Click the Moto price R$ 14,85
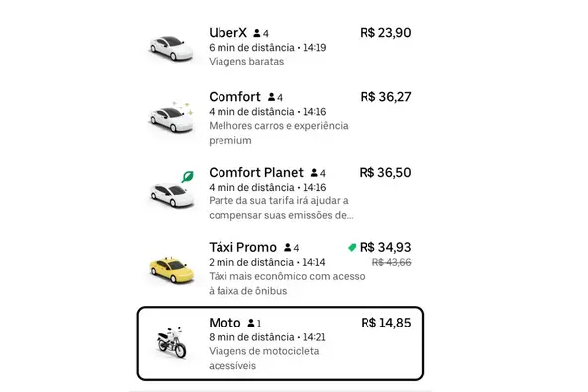 [385, 323]
